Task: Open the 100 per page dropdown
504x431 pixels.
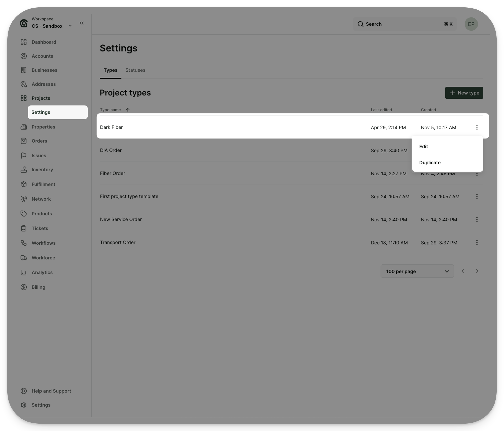Action: pyautogui.click(x=417, y=271)
